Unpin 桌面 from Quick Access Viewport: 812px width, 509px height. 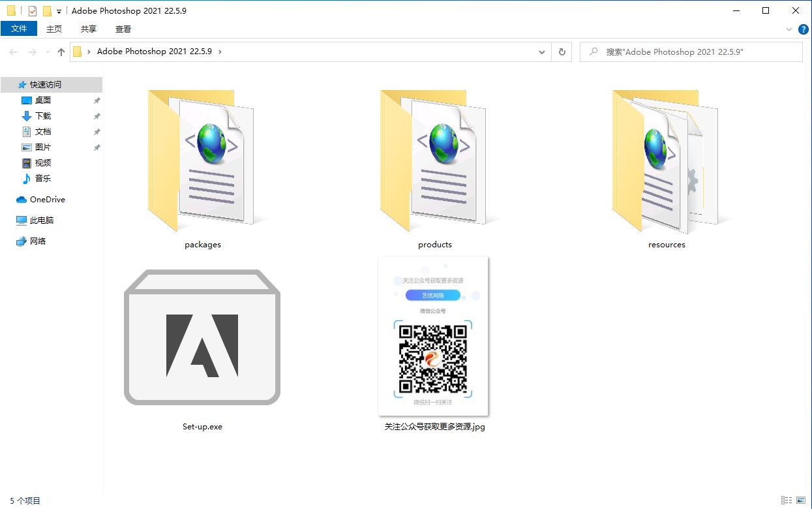point(97,100)
